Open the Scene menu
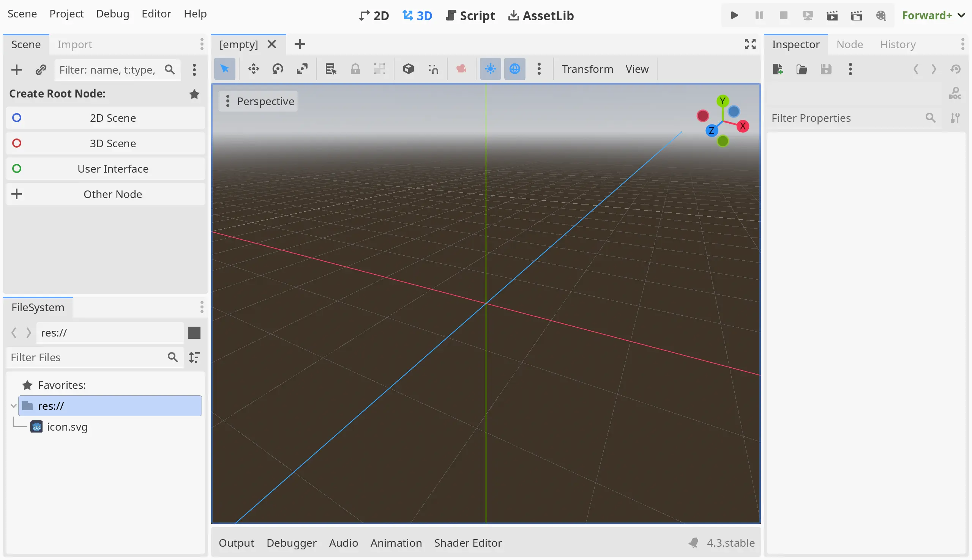 click(x=22, y=14)
